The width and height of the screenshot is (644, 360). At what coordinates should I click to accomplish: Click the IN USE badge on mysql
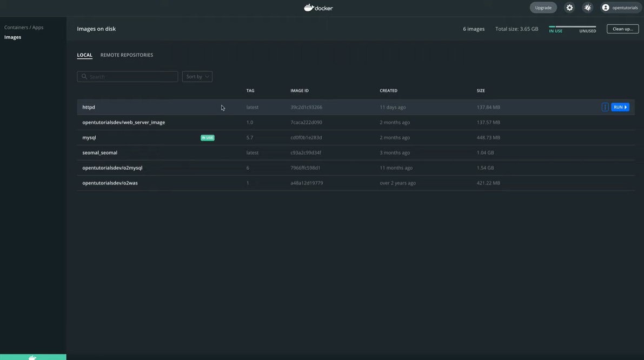pos(208,138)
